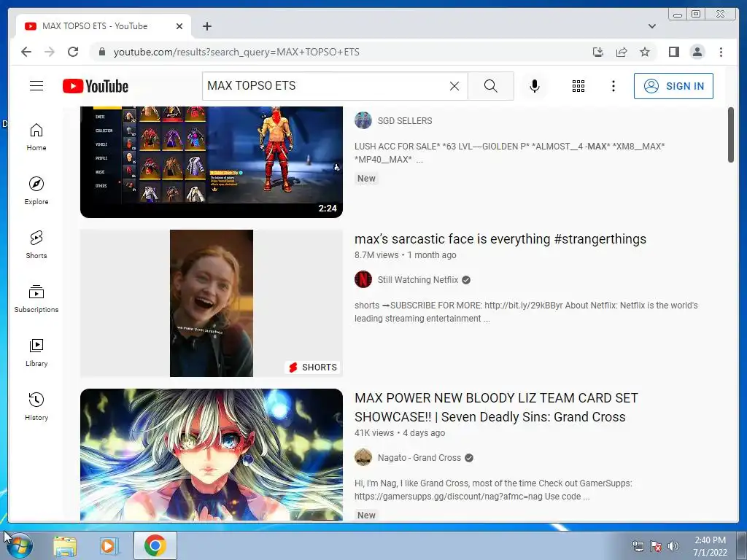Open the YouTube hamburger guide menu
The height and width of the screenshot is (560, 747).
pyautogui.click(x=36, y=86)
